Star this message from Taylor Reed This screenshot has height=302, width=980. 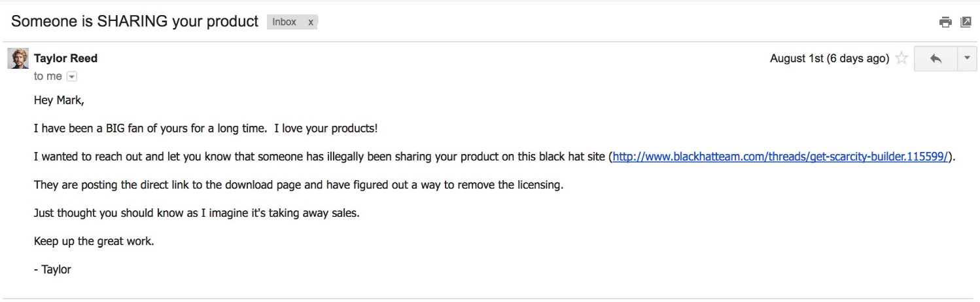click(901, 58)
